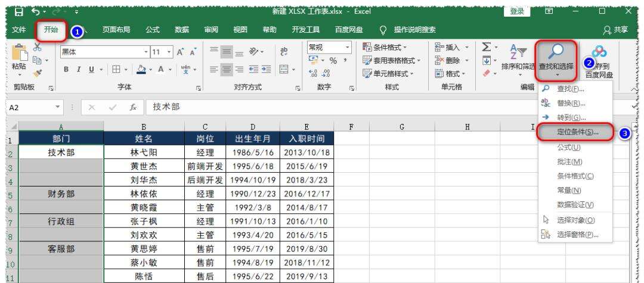Click the Sort and Filter icon
Image resolution: width=644 pixels, height=283 pixels.
518,60
